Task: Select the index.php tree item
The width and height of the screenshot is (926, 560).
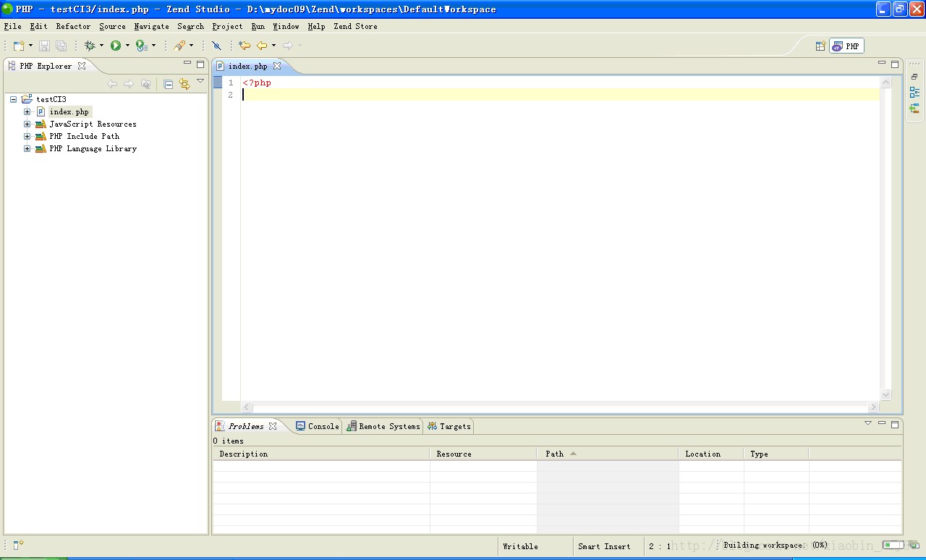Action: [x=69, y=111]
